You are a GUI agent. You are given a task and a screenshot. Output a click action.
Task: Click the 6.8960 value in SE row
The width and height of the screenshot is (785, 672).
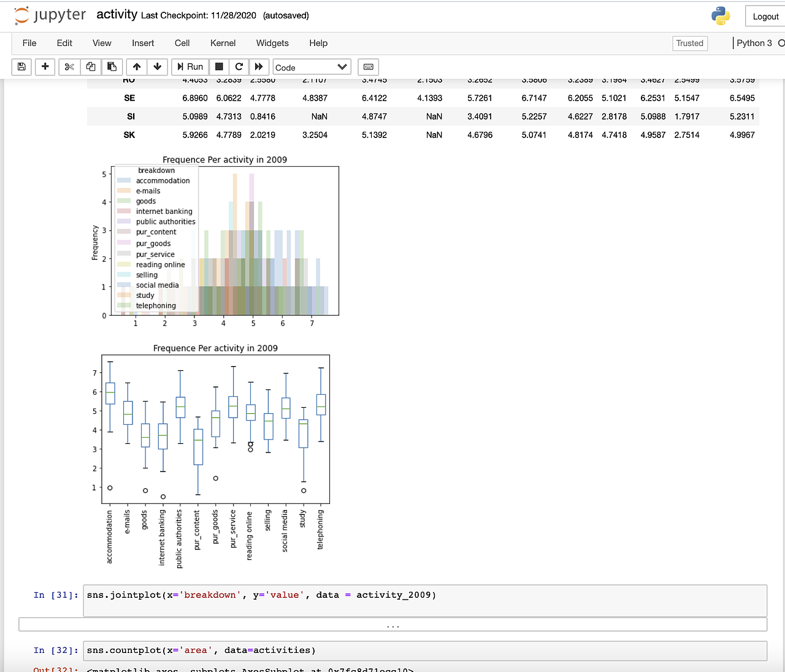195,98
